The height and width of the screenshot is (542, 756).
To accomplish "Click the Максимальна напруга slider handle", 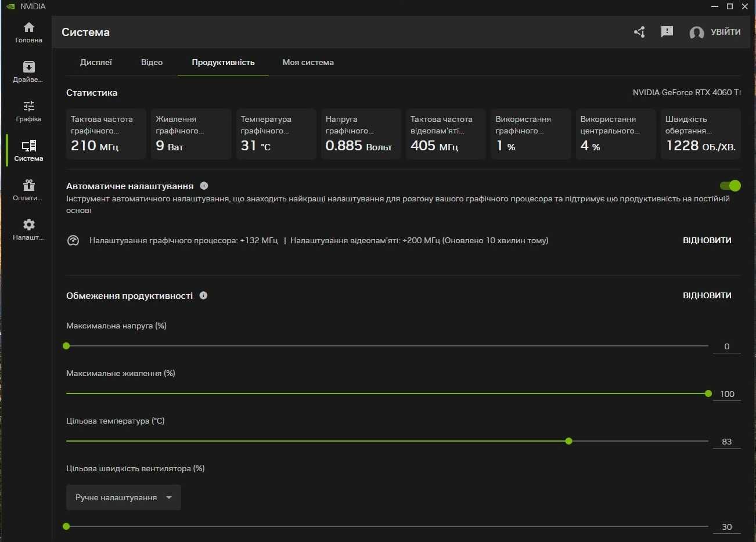I will 66,346.
